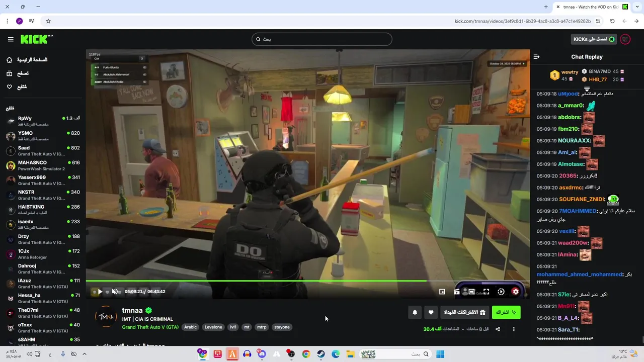Bookmark this page with star icon

[48, 21]
